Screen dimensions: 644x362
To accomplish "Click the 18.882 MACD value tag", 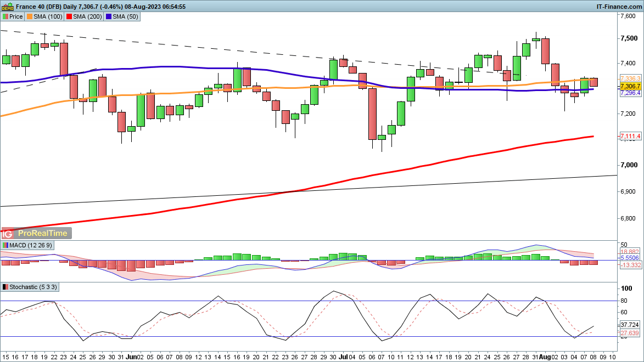I will pyautogui.click(x=630, y=252).
